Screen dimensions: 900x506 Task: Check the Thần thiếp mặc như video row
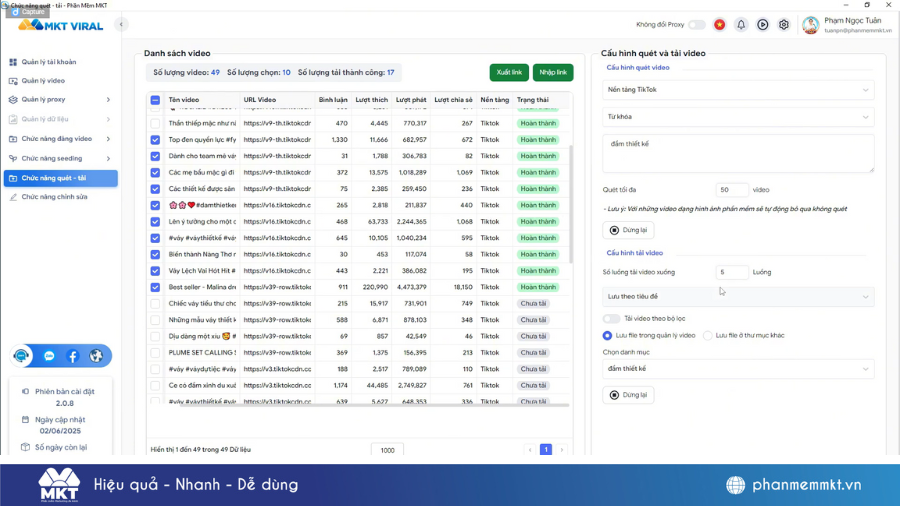click(x=155, y=123)
